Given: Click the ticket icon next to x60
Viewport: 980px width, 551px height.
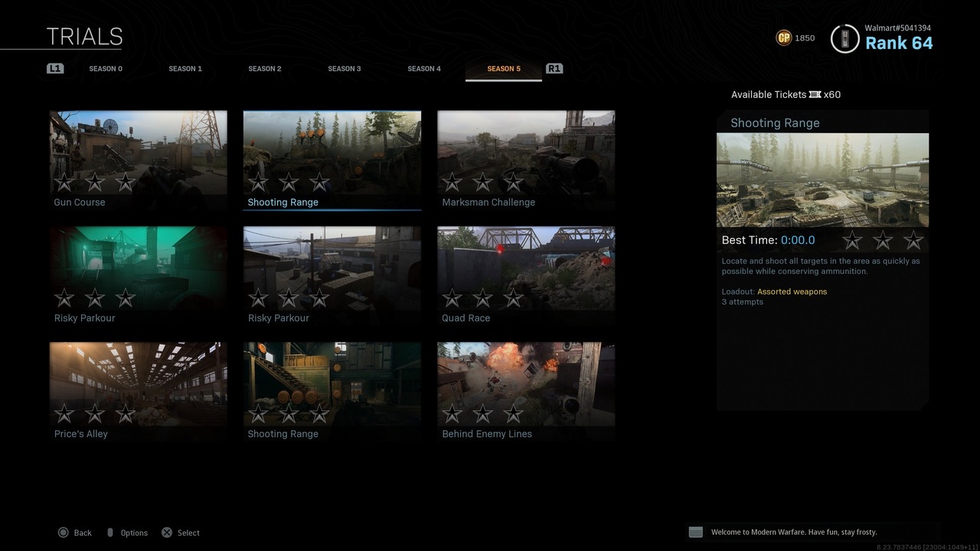Looking at the screenshot, I should coord(815,95).
